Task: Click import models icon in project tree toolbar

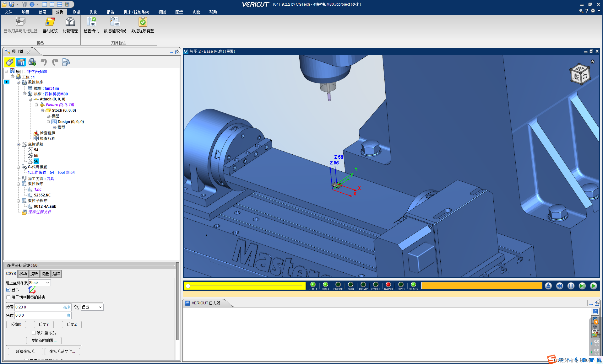Action: (x=66, y=62)
